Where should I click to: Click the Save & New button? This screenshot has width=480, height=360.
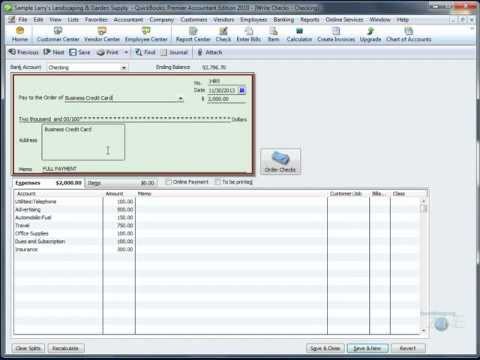pos(367,348)
